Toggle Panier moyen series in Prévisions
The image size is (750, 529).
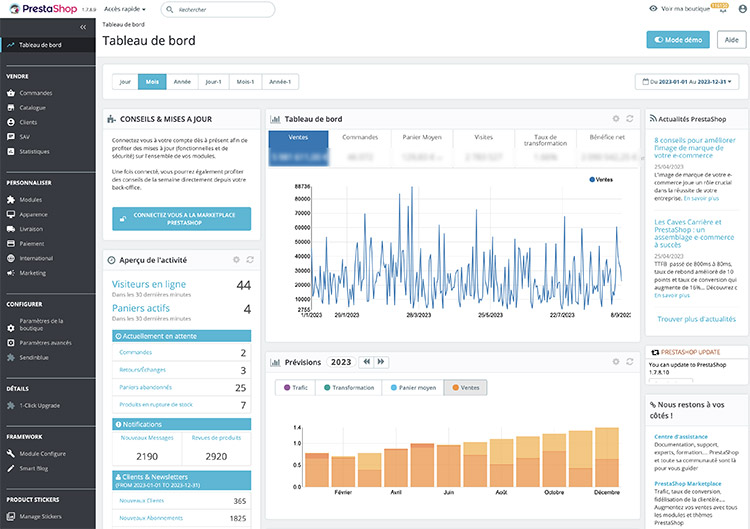tap(413, 387)
